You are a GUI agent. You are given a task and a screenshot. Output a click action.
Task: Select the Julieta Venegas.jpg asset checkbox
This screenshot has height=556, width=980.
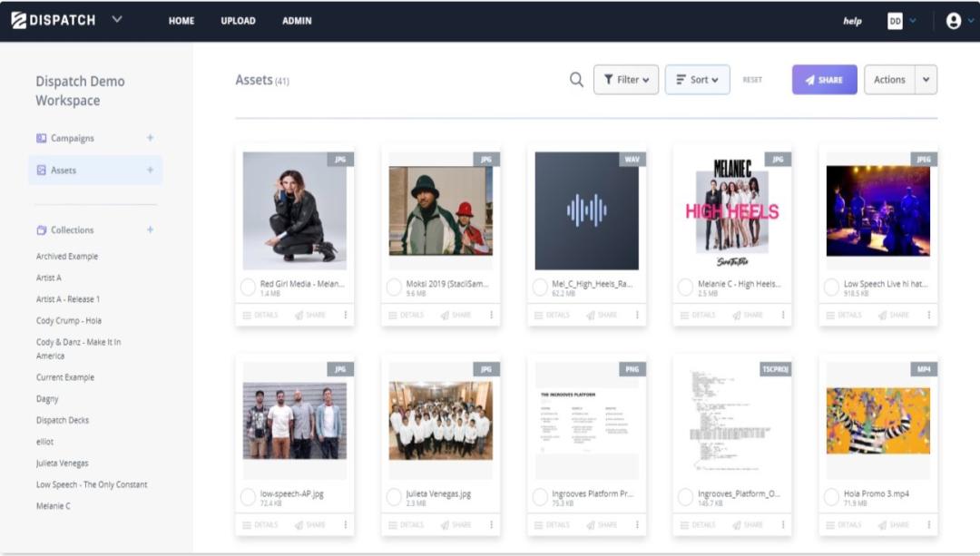click(394, 497)
